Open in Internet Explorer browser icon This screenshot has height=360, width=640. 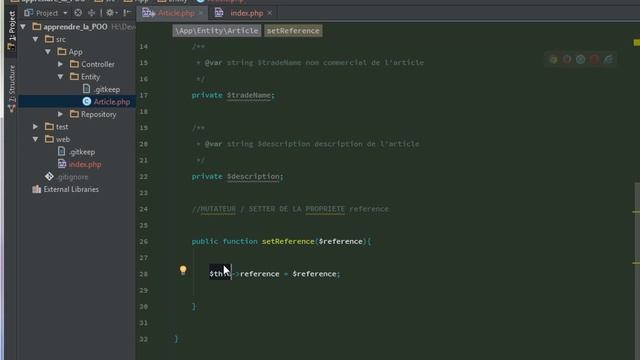point(608,60)
